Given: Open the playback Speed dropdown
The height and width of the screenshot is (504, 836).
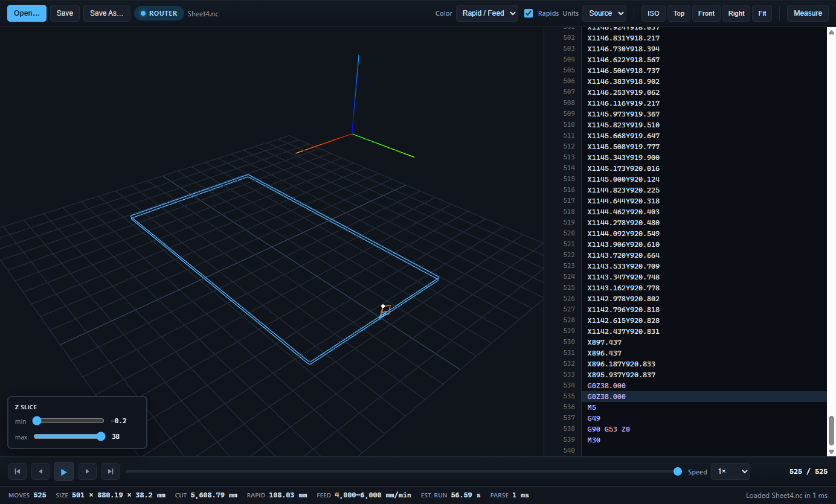Looking at the screenshot, I should point(730,471).
